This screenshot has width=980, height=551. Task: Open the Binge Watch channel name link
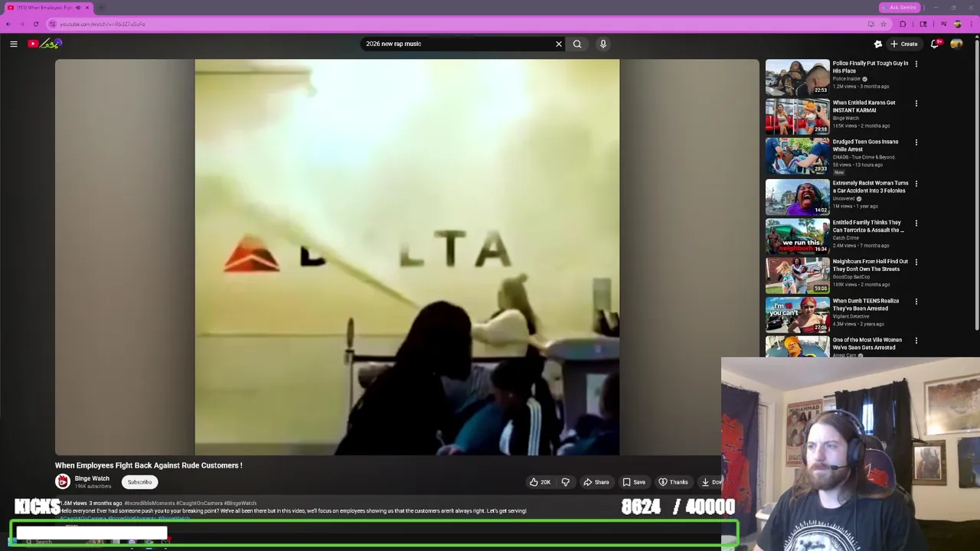92,478
